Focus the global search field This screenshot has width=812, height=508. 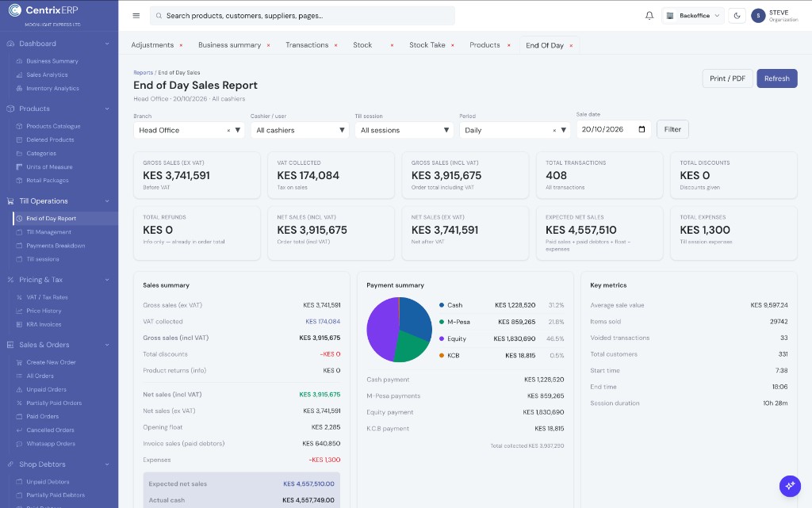pyautogui.click(x=302, y=16)
